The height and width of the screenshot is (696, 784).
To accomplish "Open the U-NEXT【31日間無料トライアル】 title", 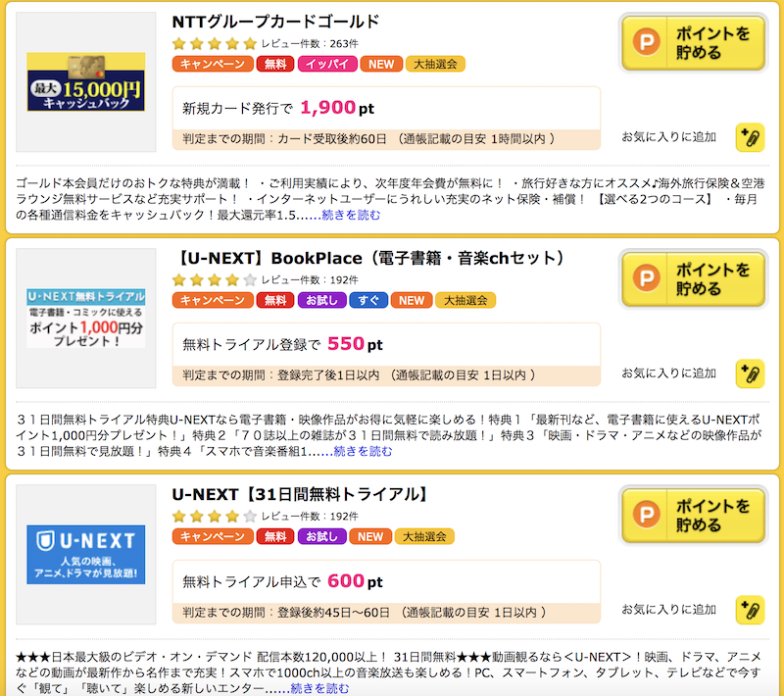I will [301, 494].
